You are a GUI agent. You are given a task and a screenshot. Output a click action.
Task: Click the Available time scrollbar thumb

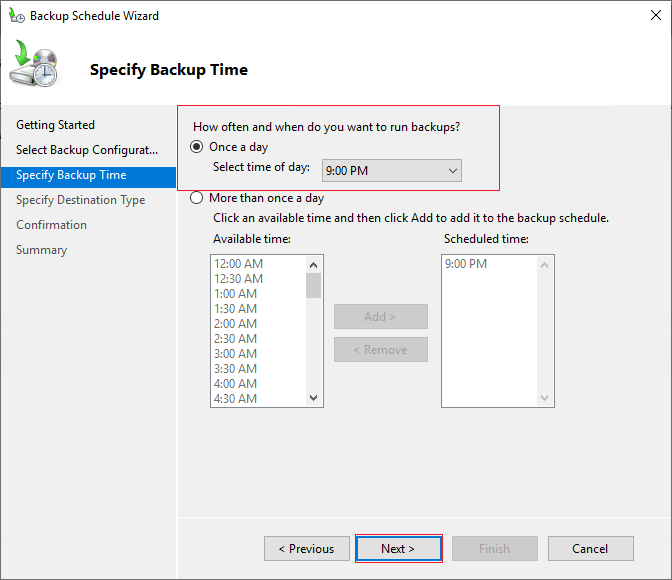(313, 285)
